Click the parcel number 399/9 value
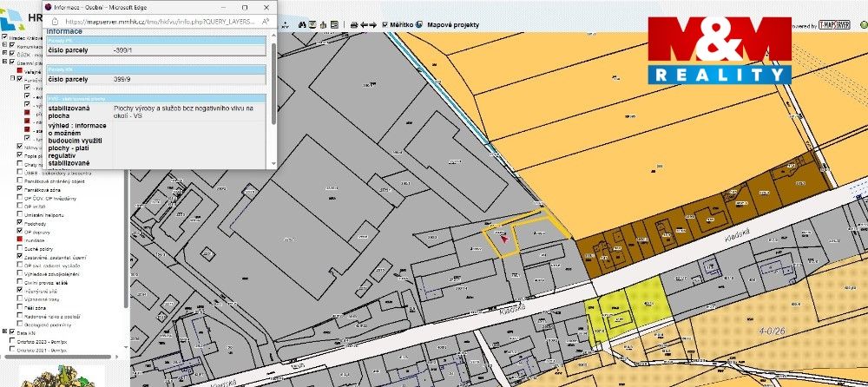This screenshot has width=868, height=387. (x=123, y=79)
